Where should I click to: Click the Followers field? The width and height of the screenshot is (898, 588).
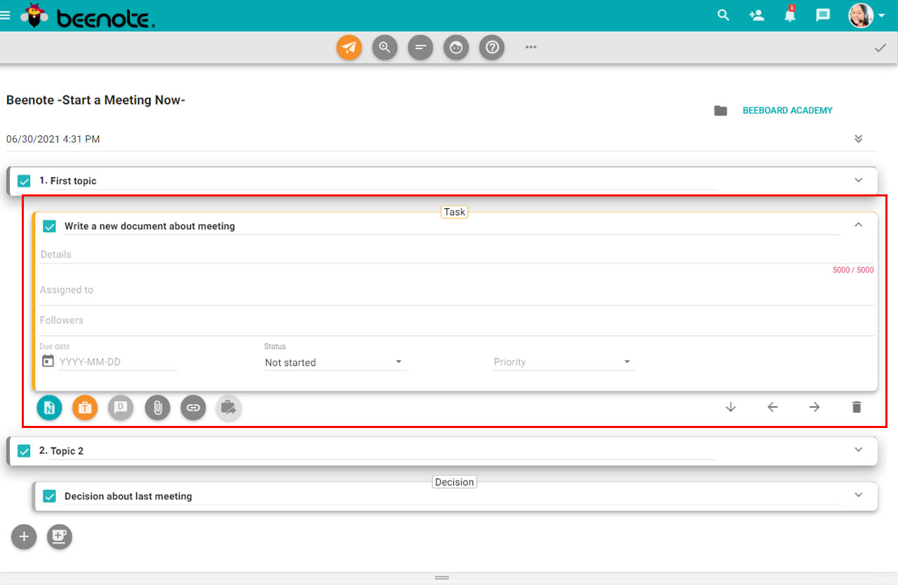click(456, 321)
